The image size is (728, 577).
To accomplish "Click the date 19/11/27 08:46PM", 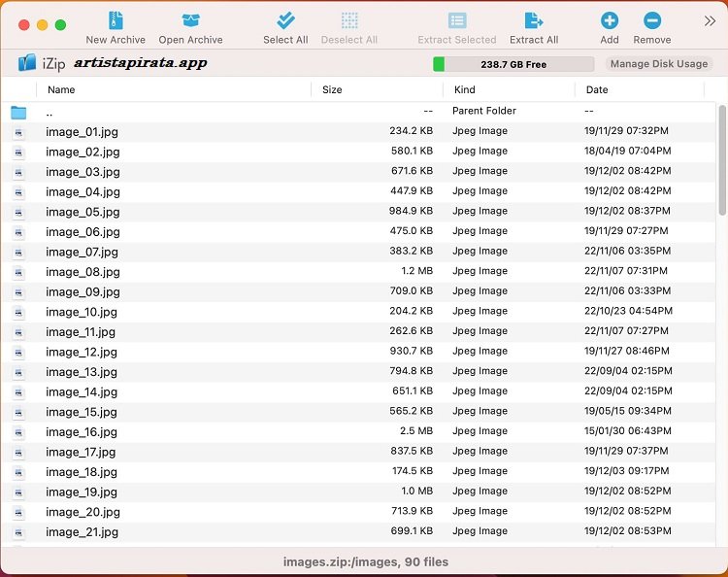I will [627, 351].
